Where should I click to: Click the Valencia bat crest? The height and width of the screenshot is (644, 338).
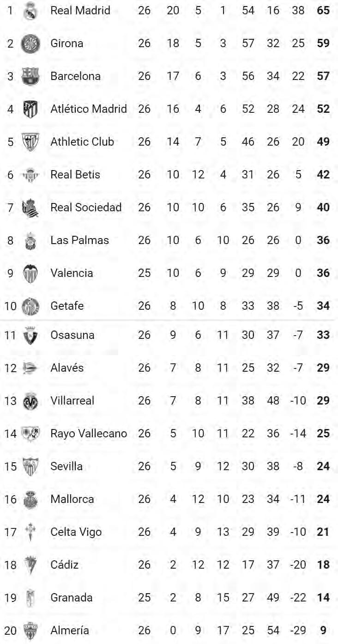[x=30, y=273]
